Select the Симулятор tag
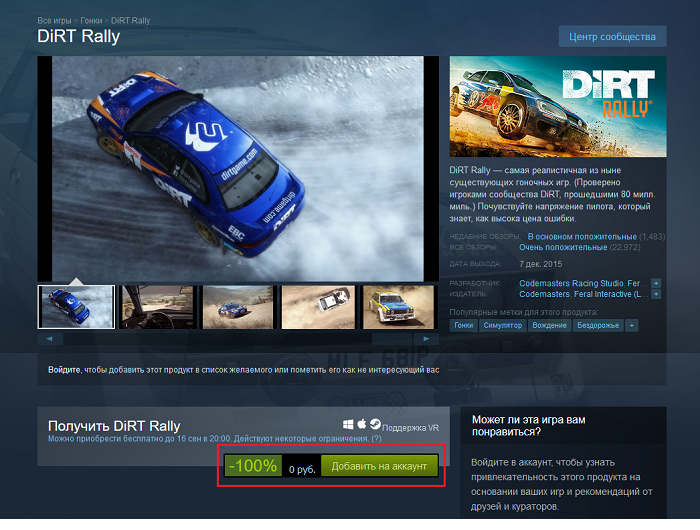The image size is (700, 530). [x=503, y=326]
